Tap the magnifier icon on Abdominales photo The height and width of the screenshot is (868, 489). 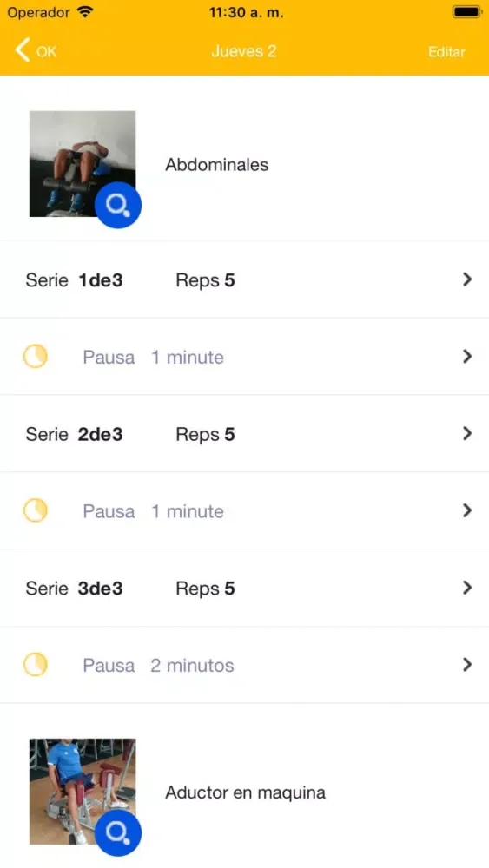[x=118, y=205]
